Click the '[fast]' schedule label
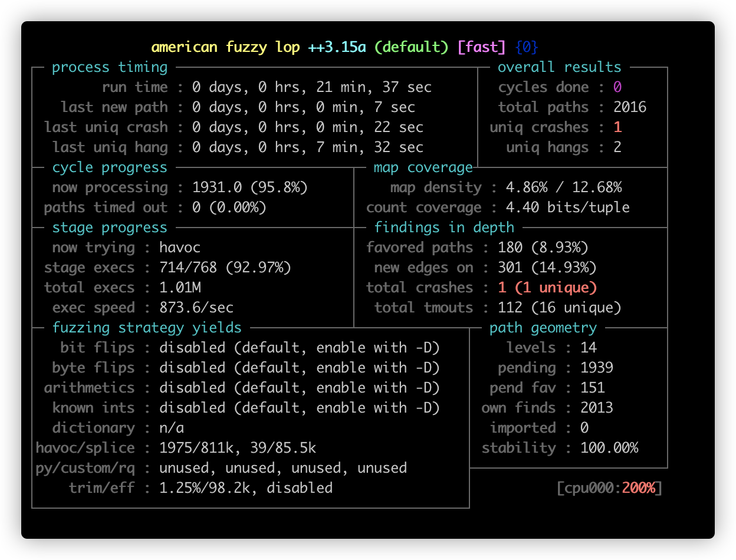This screenshot has width=736, height=560. coord(481,47)
